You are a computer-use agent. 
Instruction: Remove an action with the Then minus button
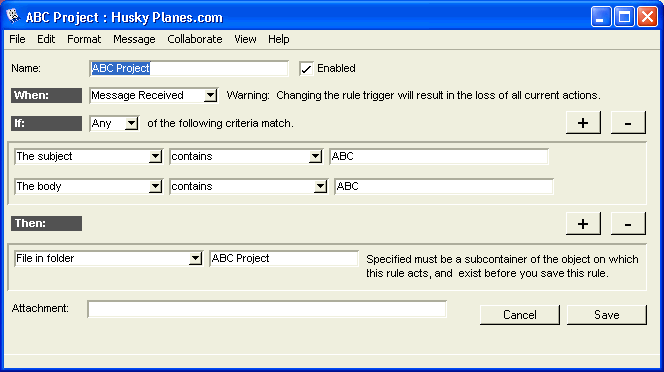628,223
